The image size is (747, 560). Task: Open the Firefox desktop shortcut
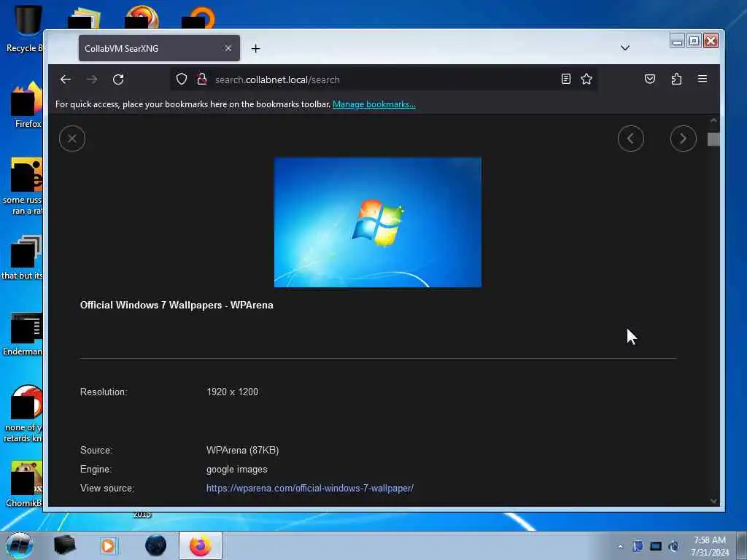27,105
